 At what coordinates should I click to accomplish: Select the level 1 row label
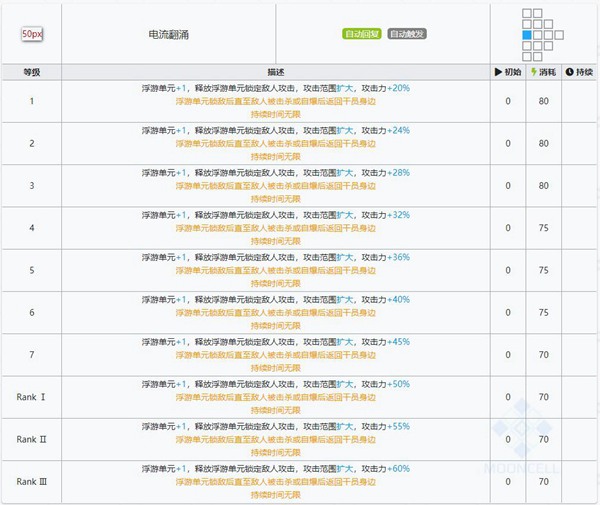pyautogui.click(x=32, y=101)
